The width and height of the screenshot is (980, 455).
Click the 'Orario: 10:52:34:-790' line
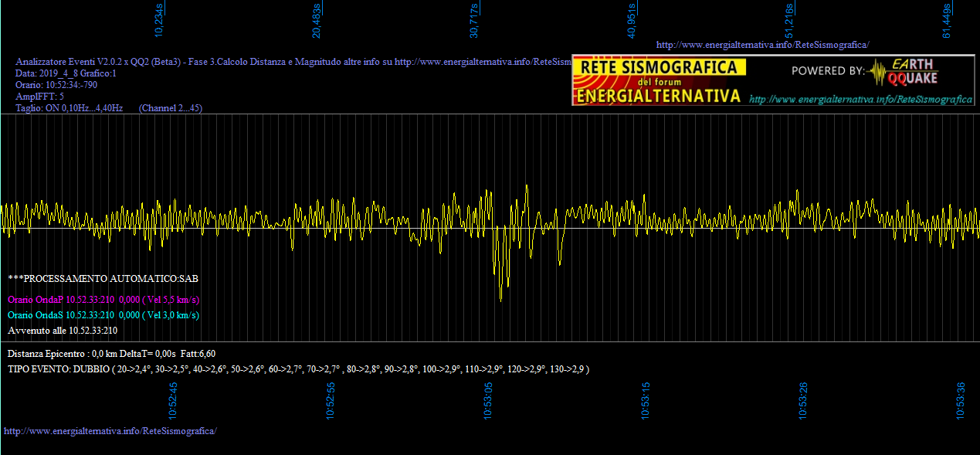click(56, 85)
